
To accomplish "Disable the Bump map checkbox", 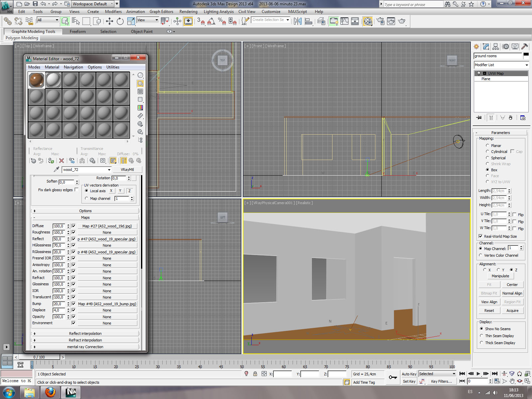I will pyautogui.click(x=73, y=304).
